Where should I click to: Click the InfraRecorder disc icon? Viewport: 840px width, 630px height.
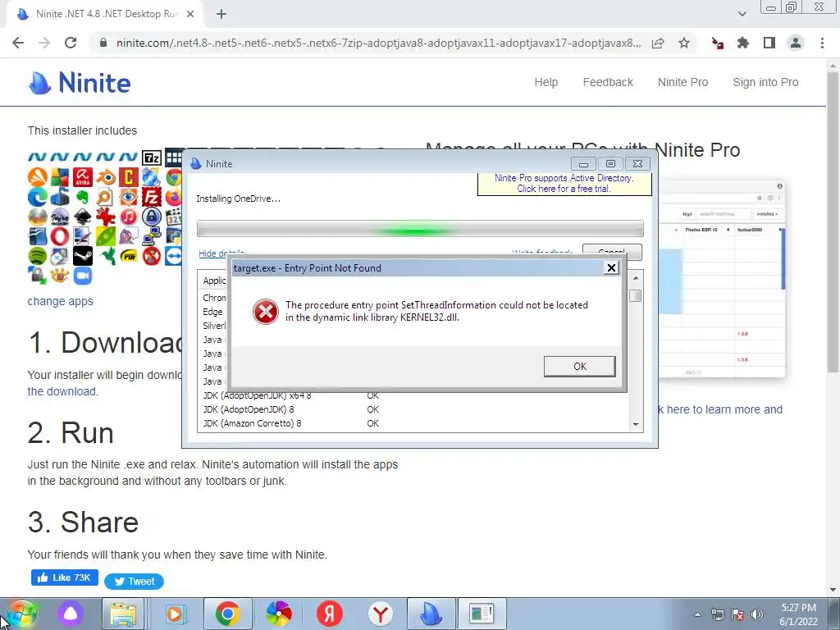(59, 217)
